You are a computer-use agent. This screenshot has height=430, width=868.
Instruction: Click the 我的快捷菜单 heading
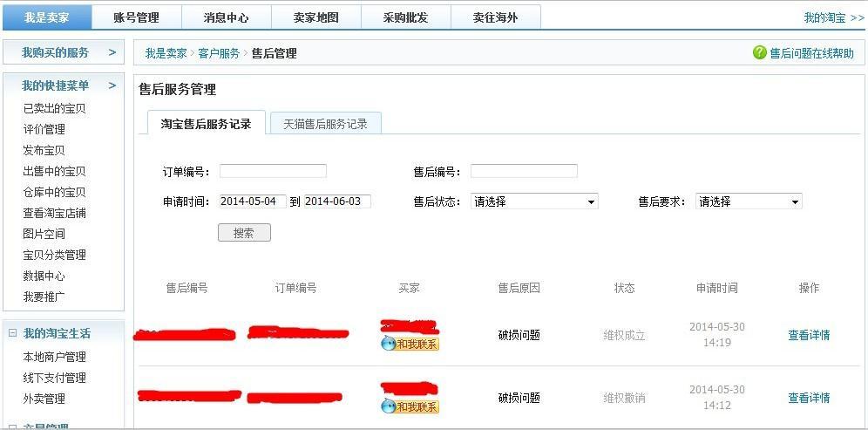55,85
